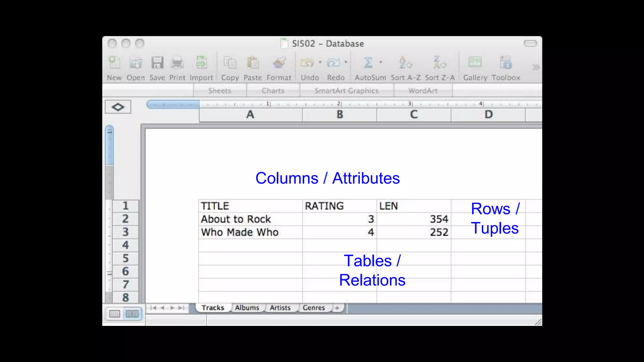Click the Print toolbar icon
Screen dimensions: 644x362
click(x=177, y=63)
